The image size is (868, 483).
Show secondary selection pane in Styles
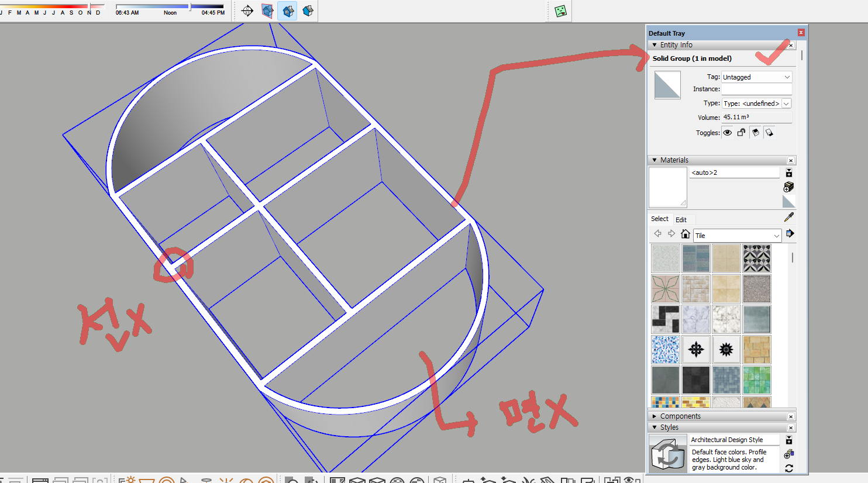788,440
